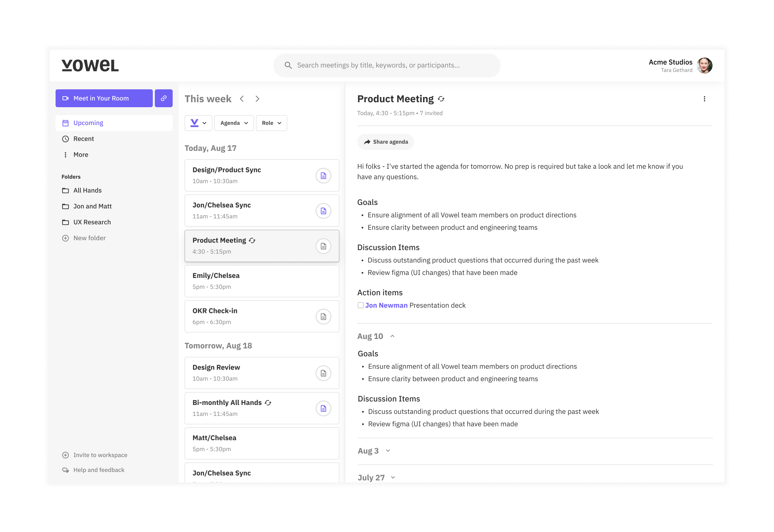Click the 'Today, 4:30 - 5:15pm • 7 invited' line

pyautogui.click(x=400, y=113)
